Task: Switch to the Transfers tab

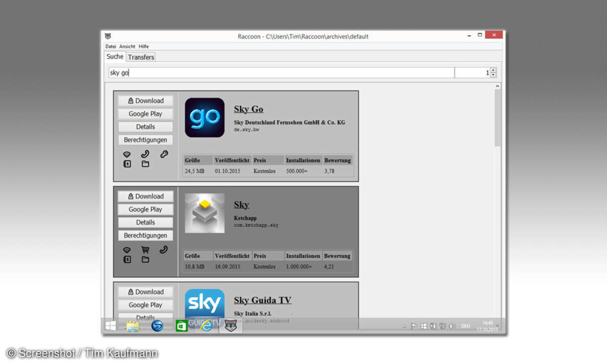Action: (x=141, y=57)
